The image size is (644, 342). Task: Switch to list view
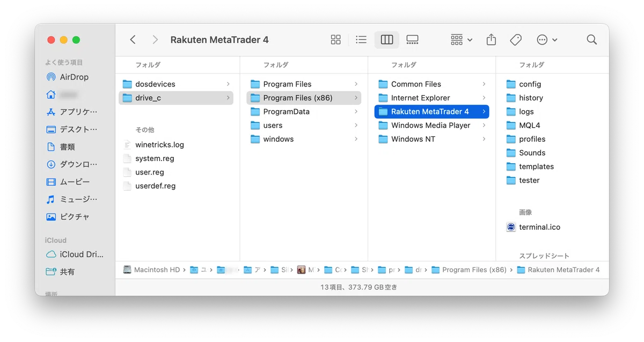tap(361, 40)
